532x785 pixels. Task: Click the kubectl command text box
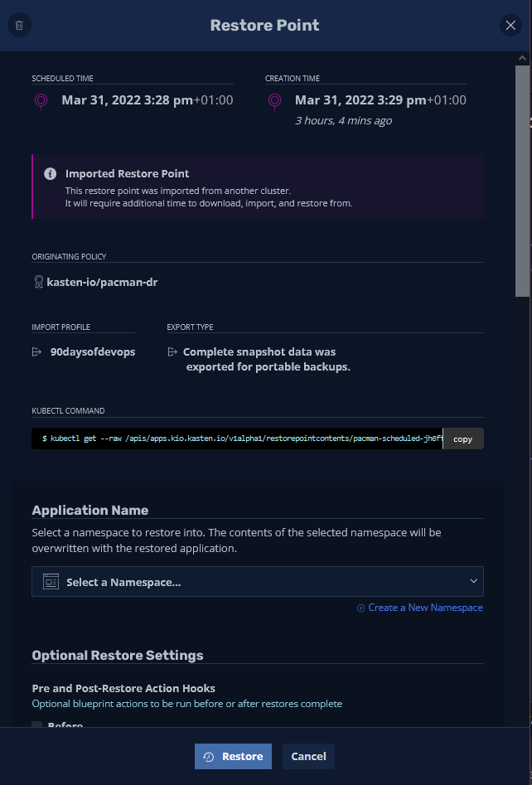[237, 439]
